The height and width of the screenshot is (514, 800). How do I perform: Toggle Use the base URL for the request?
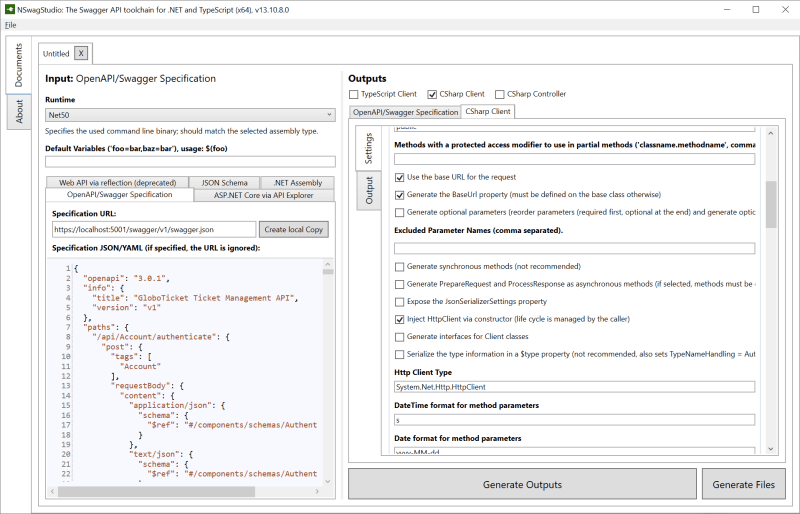click(399, 178)
